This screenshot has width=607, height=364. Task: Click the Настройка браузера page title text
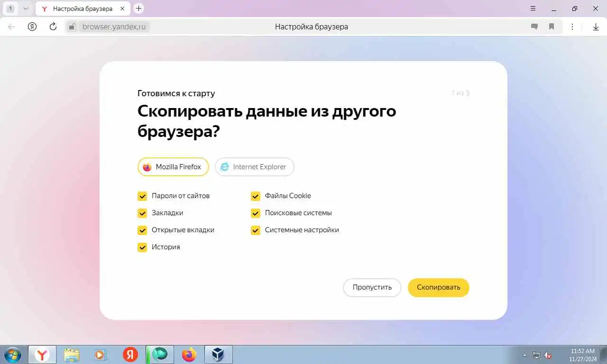point(312,27)
